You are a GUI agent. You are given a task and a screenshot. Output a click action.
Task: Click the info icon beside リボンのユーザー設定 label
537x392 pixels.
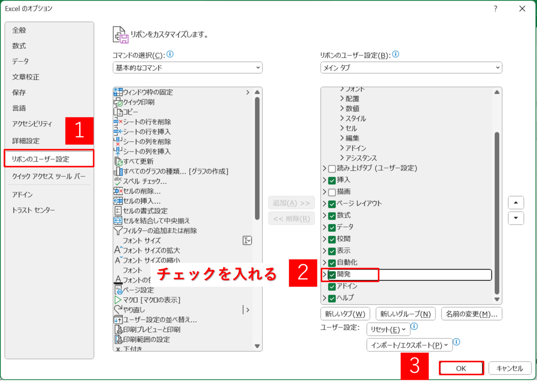395,55
